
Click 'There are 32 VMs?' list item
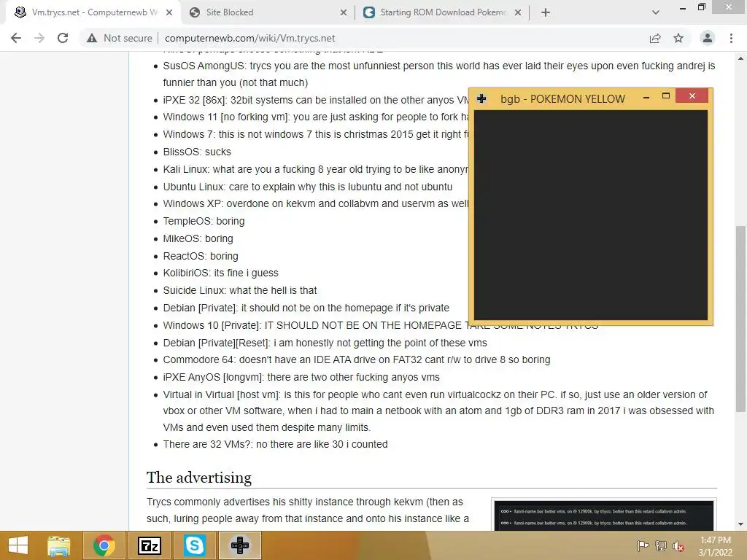pos(275,444)
